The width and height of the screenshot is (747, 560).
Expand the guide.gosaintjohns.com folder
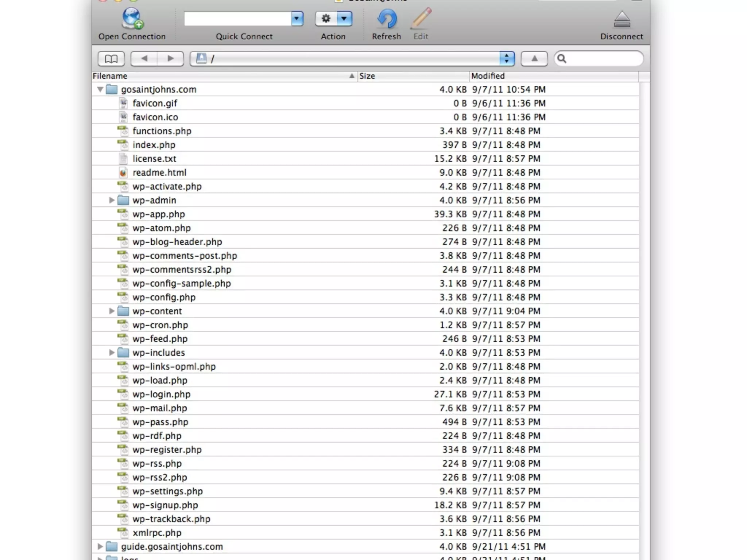100,547
